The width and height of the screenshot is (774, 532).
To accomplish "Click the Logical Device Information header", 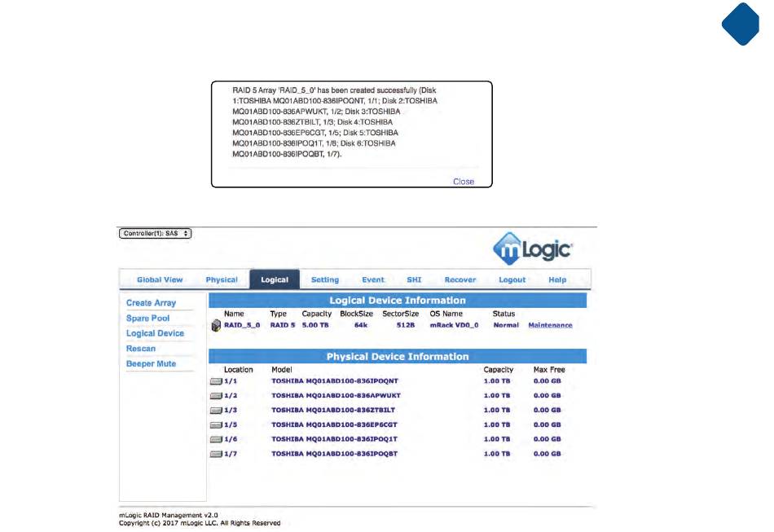I will [x=398, y=301].
